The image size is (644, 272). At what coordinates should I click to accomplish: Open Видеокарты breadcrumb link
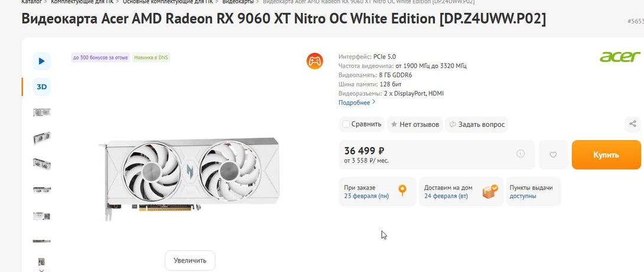[x=238, y=2]
